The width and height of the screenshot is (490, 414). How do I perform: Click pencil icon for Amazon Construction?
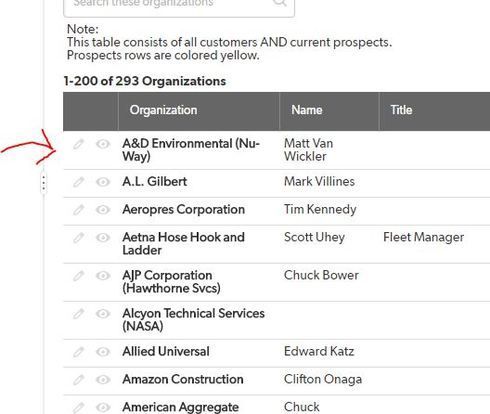79,380
